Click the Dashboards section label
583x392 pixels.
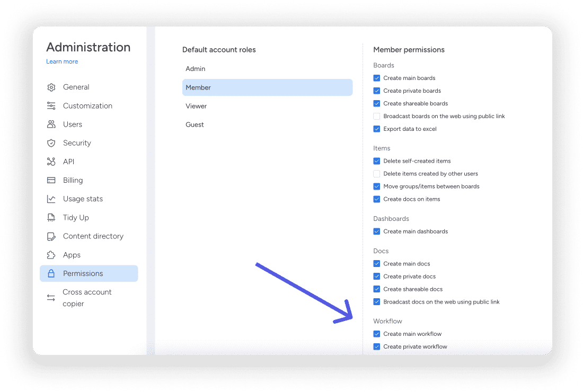pyautogui.click(x=391, y=219)
